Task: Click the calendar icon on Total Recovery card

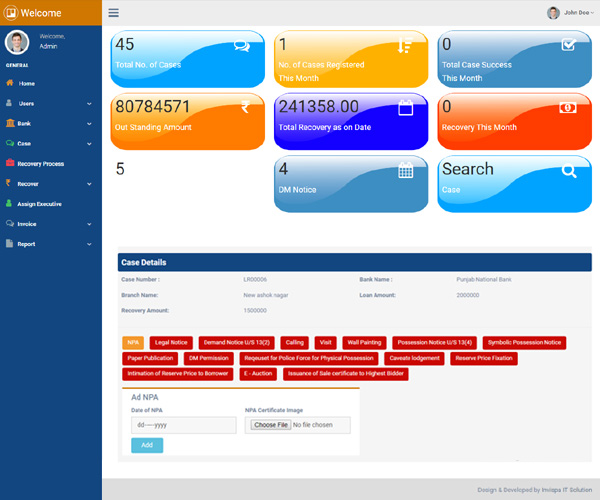Action: click(x=406, y=108)
